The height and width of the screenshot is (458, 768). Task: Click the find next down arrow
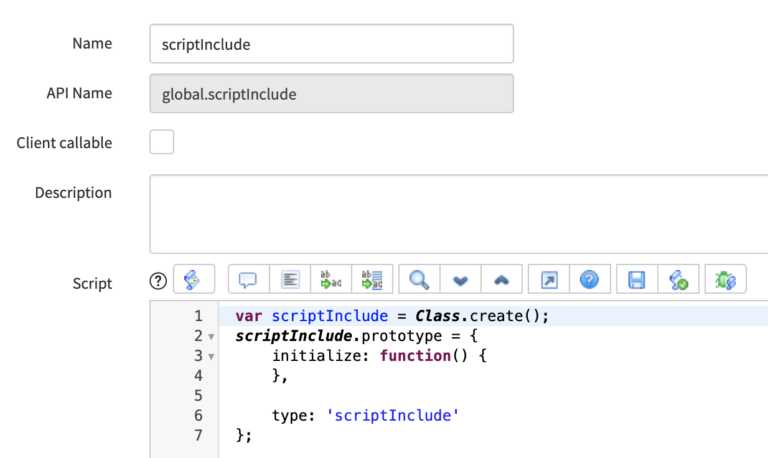[460, 280]
